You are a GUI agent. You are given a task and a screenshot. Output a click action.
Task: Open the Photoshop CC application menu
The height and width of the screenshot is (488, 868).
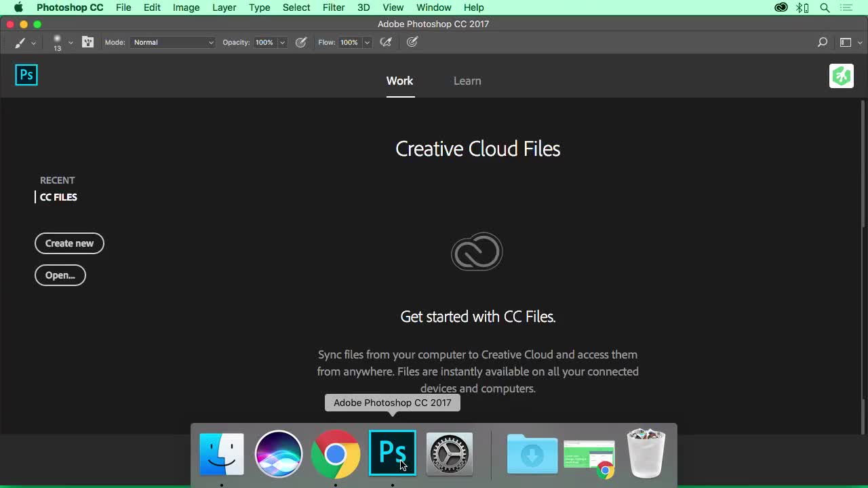point(70,7)
